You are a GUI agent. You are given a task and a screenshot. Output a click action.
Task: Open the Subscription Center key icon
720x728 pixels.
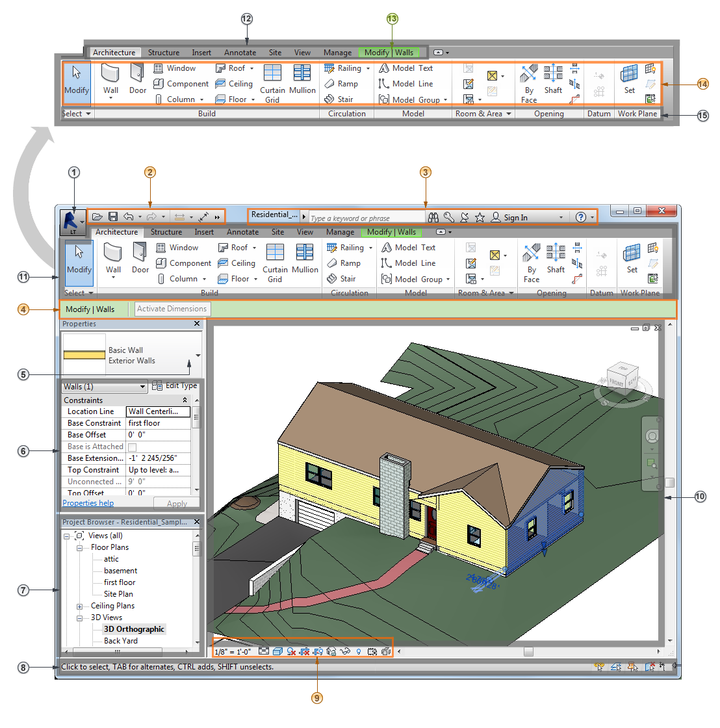tap(448, 217)
